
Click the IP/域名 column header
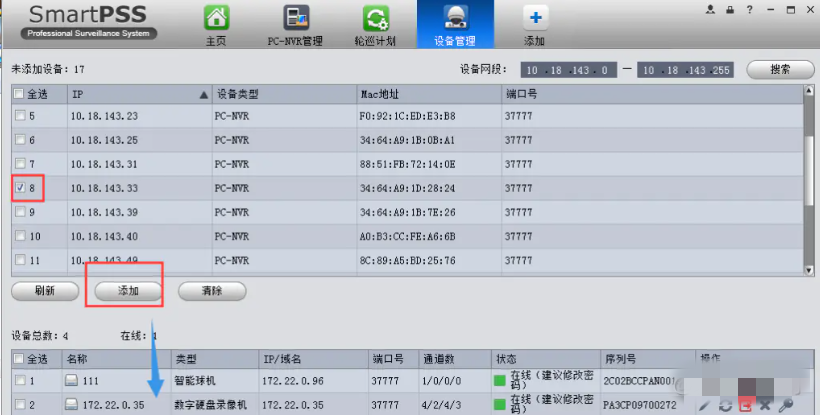314,359
